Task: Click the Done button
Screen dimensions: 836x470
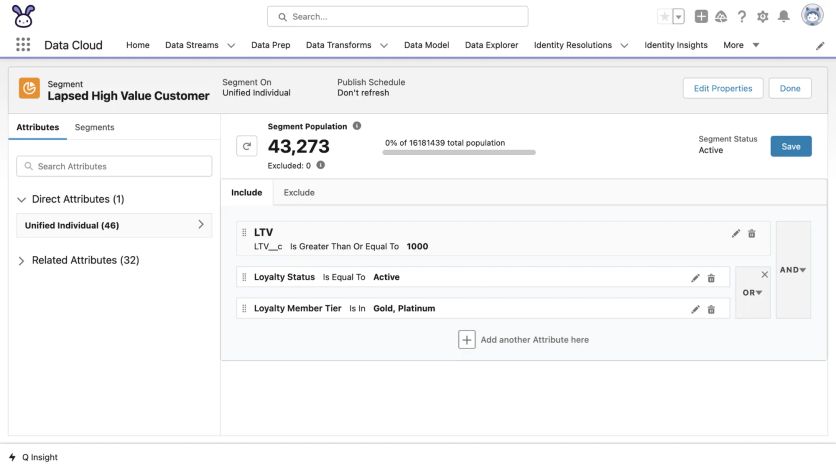Action: pyautogui.click(x=790, y=88)
